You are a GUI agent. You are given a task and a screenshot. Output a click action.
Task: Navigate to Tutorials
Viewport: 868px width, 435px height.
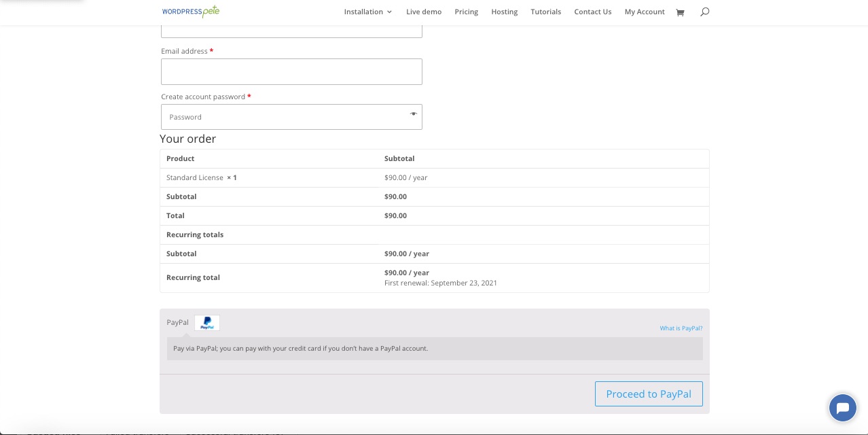click(x=545, y=12)
